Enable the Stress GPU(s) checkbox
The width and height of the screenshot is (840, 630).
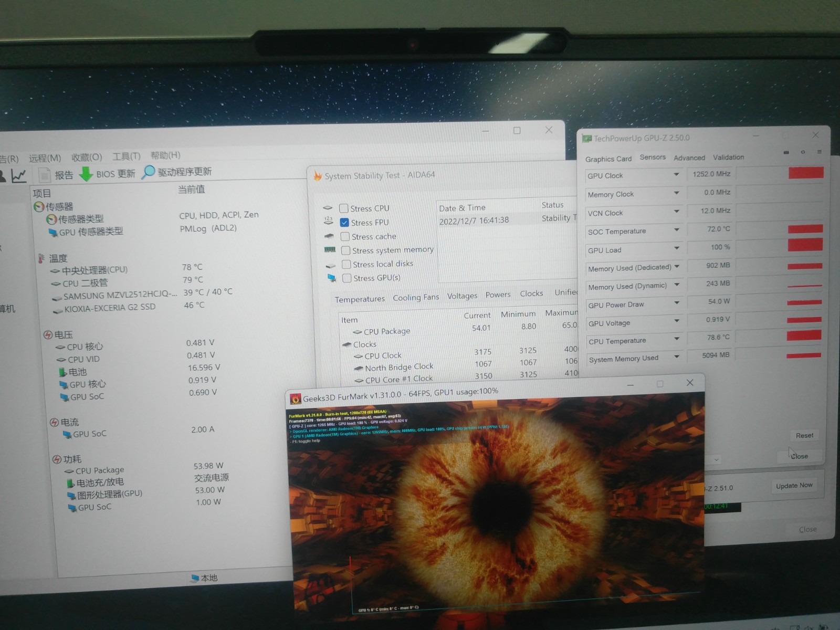[346, 278]
